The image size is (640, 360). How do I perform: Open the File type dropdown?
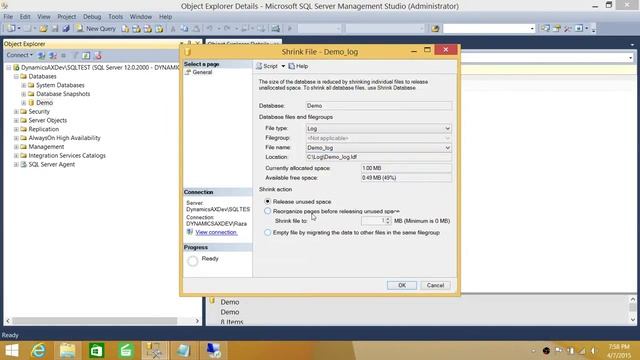pyautogui.click(x=447, y=129)
